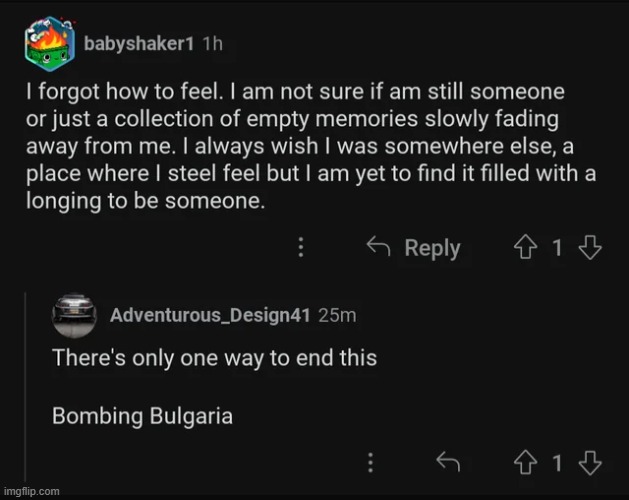The width and height of the screenshot is (629, 500).
Task: Click Reply on babyshaker1's comment
Action: (x=414, y=248)
